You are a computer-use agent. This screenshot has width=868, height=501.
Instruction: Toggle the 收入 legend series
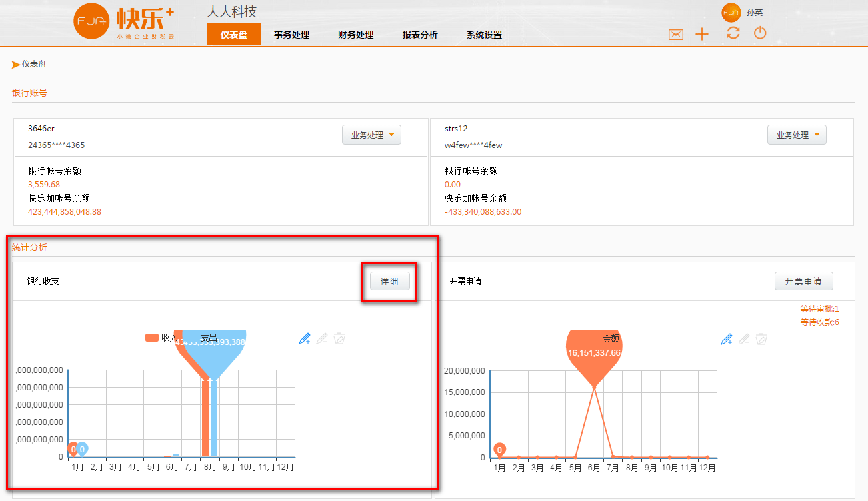[x=161, y=338]
